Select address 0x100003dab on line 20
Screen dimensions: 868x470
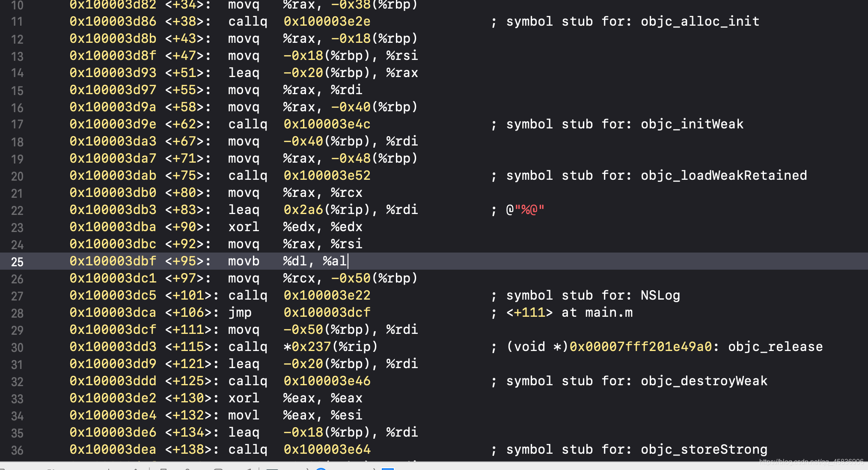pos(113,176)
